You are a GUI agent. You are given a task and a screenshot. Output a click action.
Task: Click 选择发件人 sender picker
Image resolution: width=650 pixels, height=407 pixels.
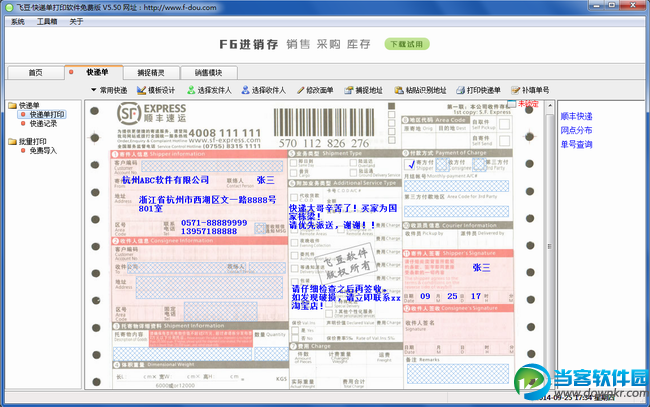tap(209, 90)
